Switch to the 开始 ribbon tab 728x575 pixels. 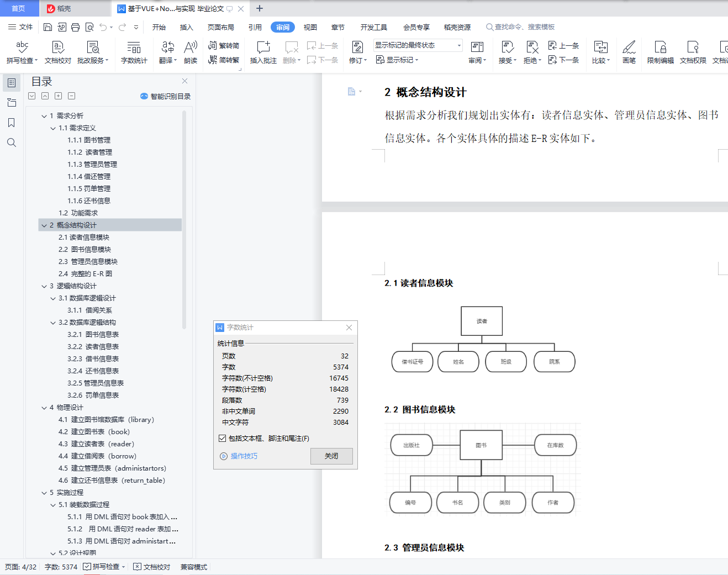(x=159, y=27)
